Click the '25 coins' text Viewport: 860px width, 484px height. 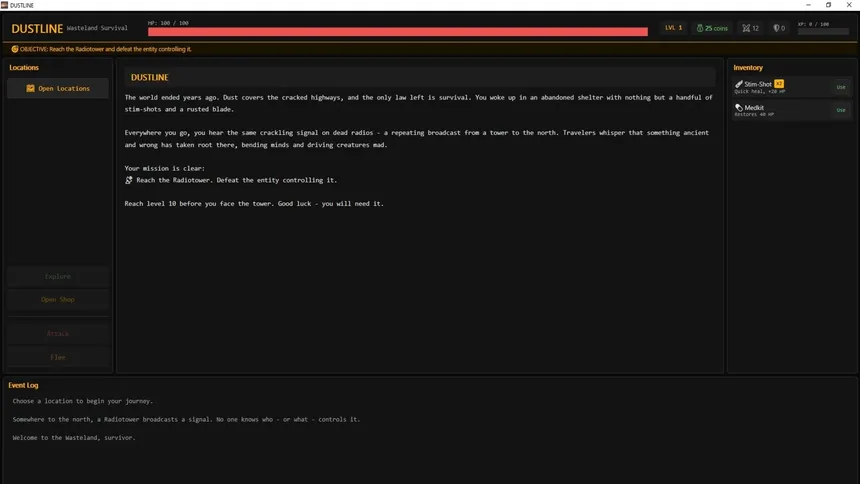point(716,28)
